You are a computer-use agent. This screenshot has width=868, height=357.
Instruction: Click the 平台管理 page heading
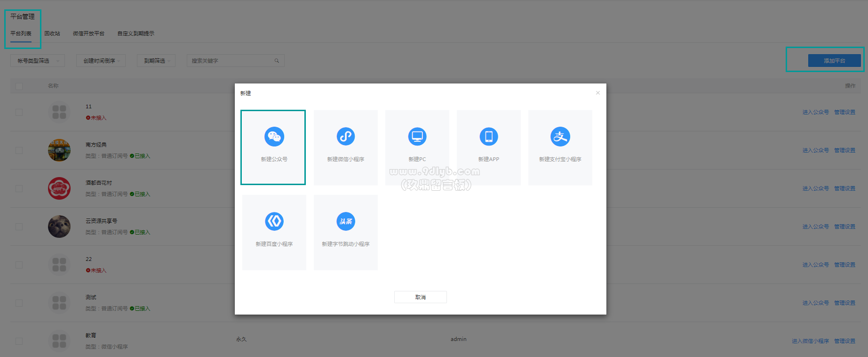[x=23, y=16]
